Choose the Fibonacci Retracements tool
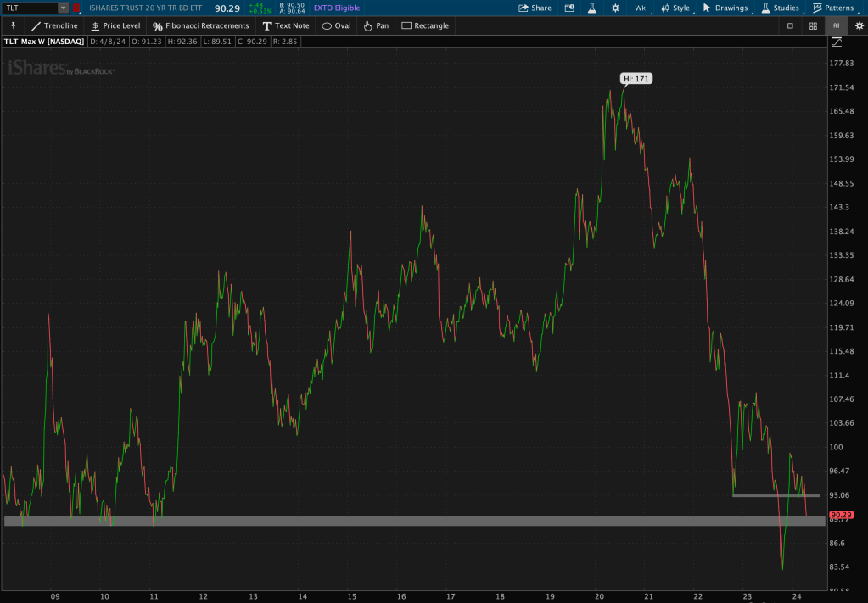This screenshot has width=868, height=603. point(200,25)
